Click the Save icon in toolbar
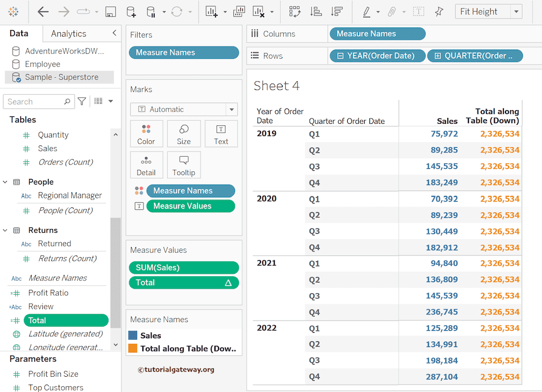 [111, 12]
